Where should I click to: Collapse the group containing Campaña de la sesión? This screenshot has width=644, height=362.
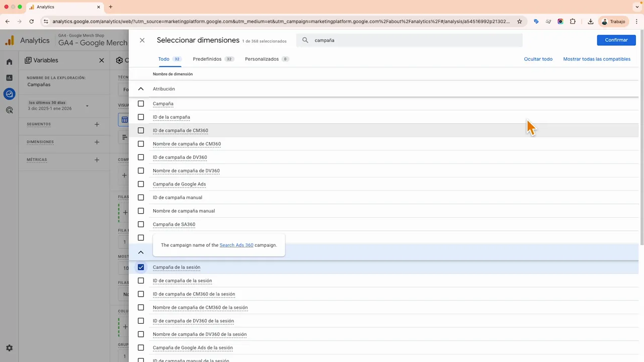click(141, 252)
